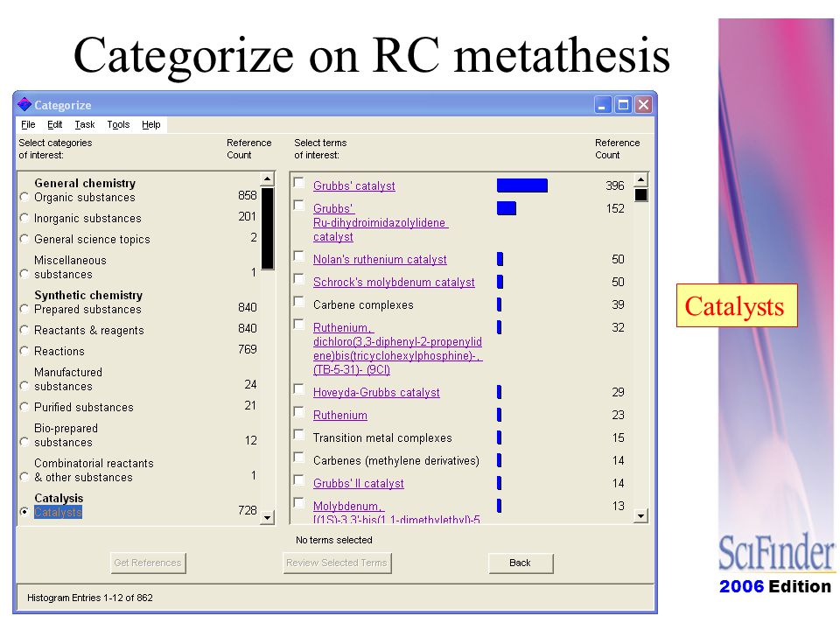The height and width of the screenshot is (630, 840).
Task: Click the Categorize window app icon
Action: [x=24, y=104]
